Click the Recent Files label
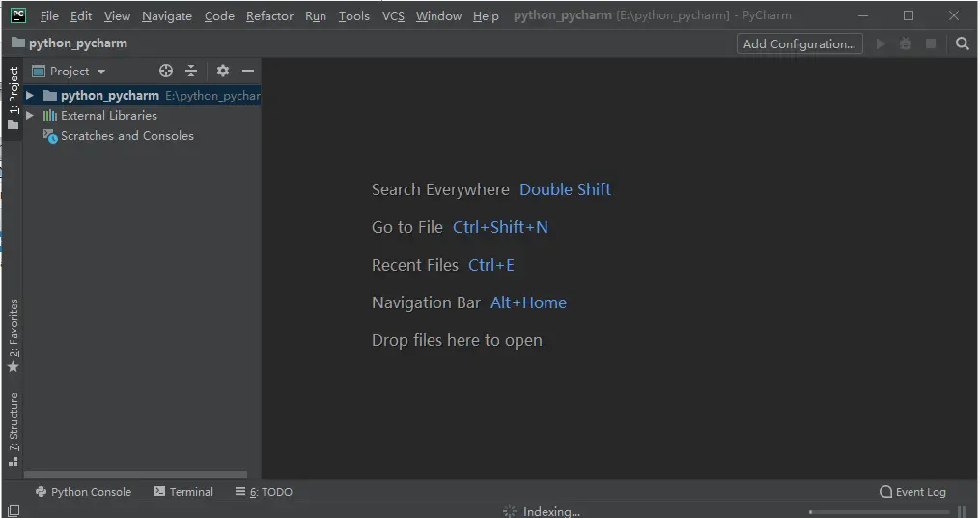The width and height of the screenshot is (980, 518). (415, 265)
